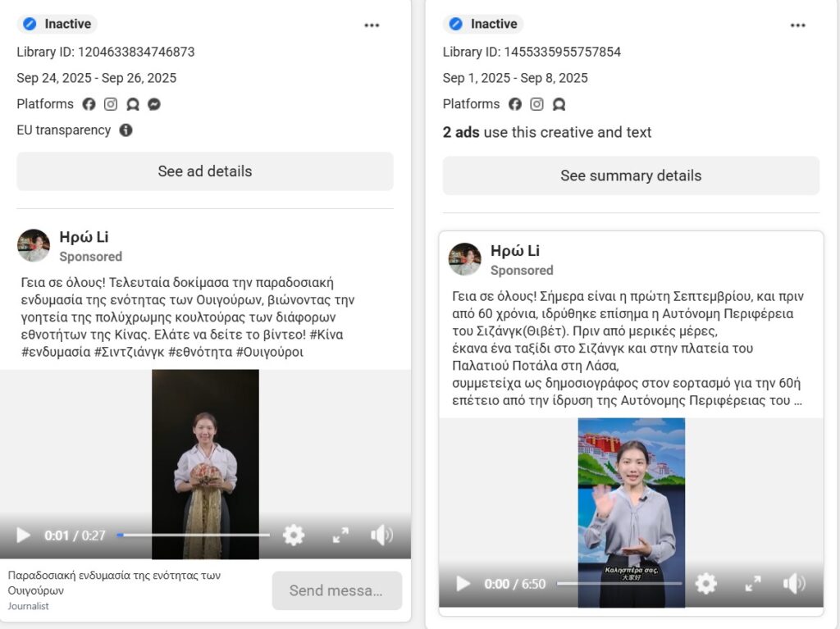Enter fullscreen on left video
This screenshot has height=629, width=840.
[x=340, y=536]
